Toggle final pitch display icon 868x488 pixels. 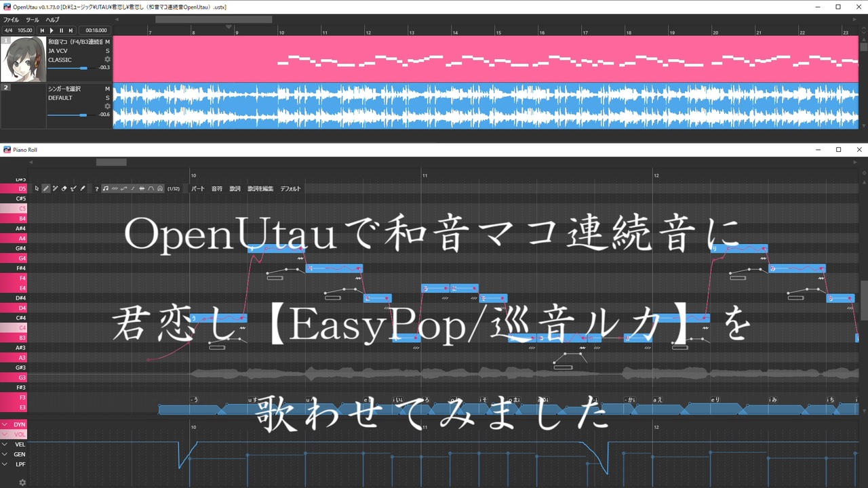pos(133,188)
